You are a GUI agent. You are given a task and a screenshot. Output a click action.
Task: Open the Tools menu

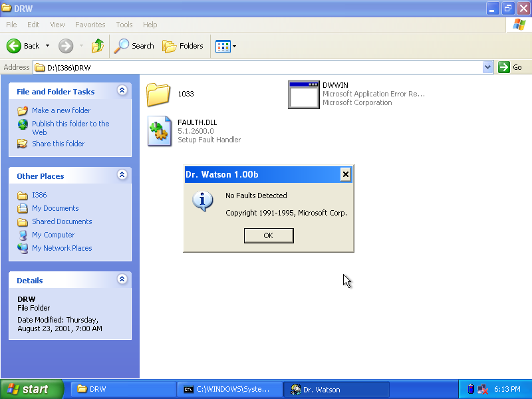pos(124,25)
